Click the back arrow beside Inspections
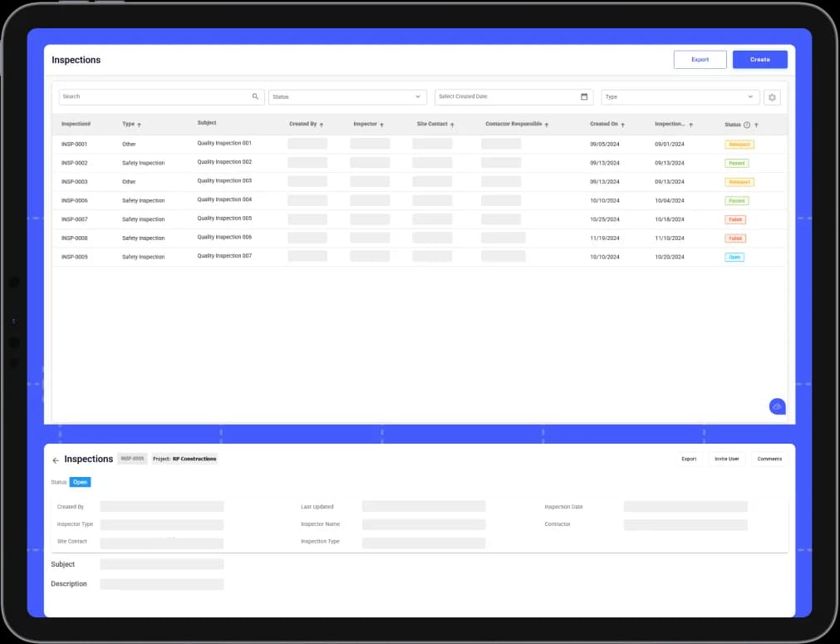This screenshot has width=840, height=644. (x=56, y=460)
